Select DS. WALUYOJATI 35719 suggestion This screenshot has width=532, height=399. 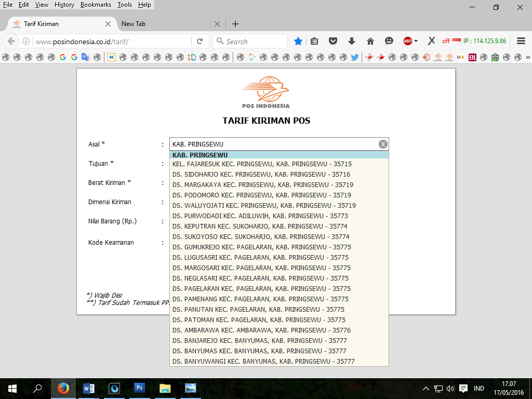279,205
